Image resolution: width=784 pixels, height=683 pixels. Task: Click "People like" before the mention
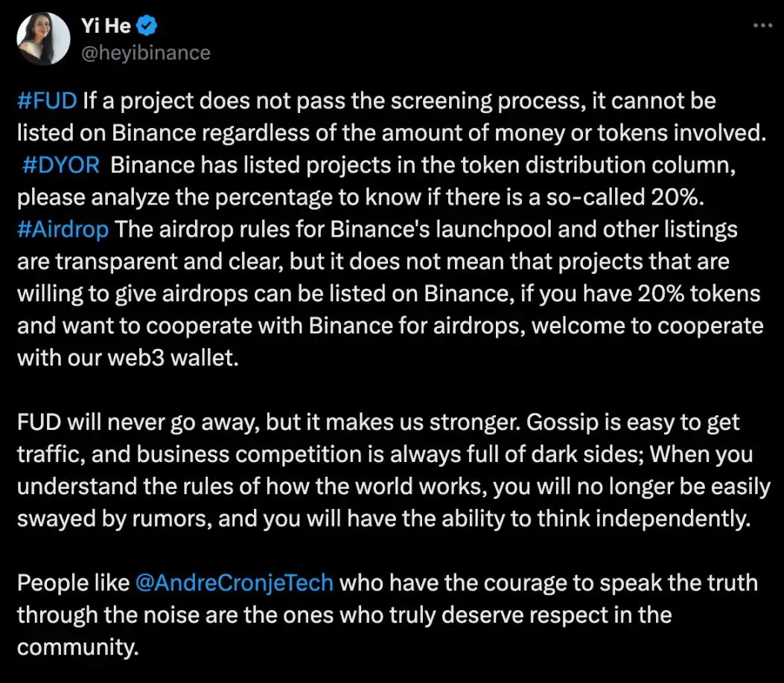point(72,582)
